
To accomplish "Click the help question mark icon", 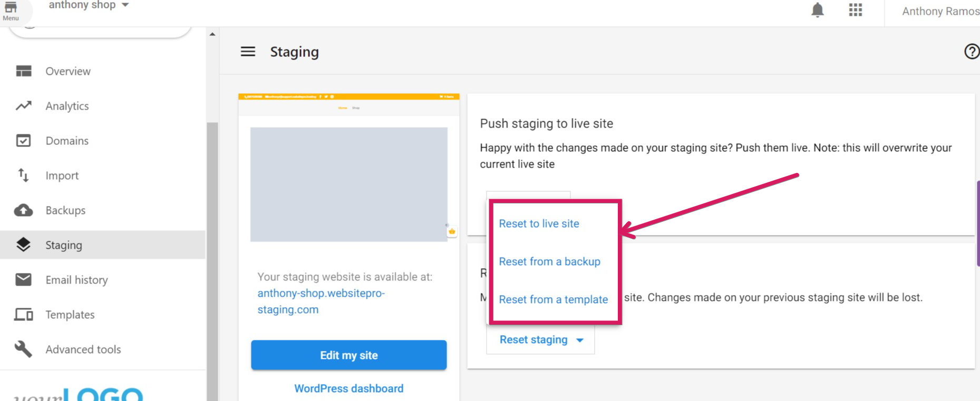I will point(971,51).
